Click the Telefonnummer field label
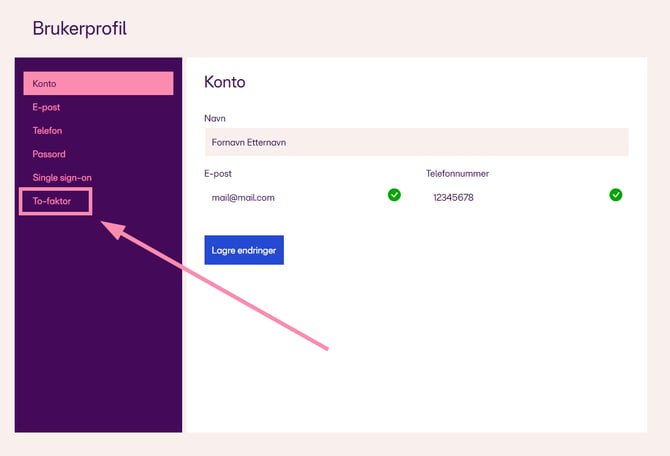Image resolution: width=670 pixels, height=456 pixels. (x=457, y=173)
